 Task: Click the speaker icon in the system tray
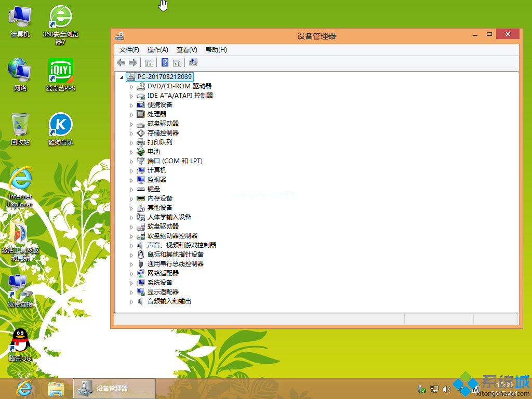pyautogui.click(x=446, y=389)
